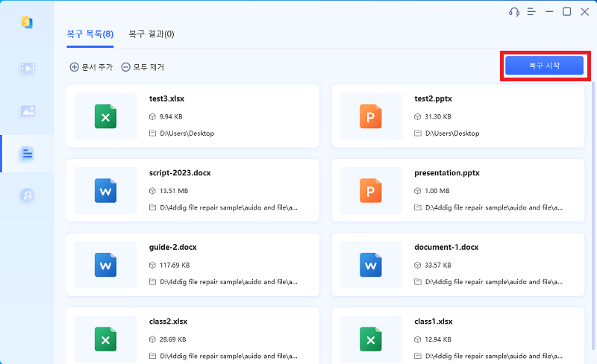The image size is (597, 364).
Task: Click the 12.94 KB size label
Action: coord(438,339)
